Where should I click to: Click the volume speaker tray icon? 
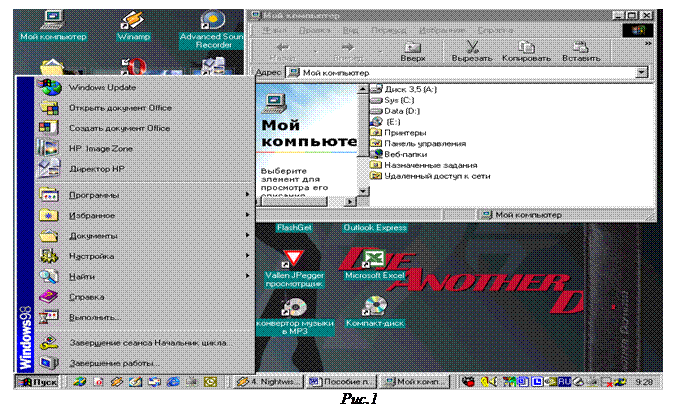tap(490, 382)
